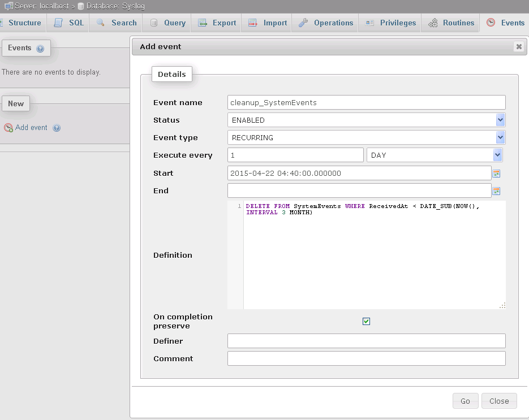Focus the Comment field
The image size is (529, 420).
point(367,358)
